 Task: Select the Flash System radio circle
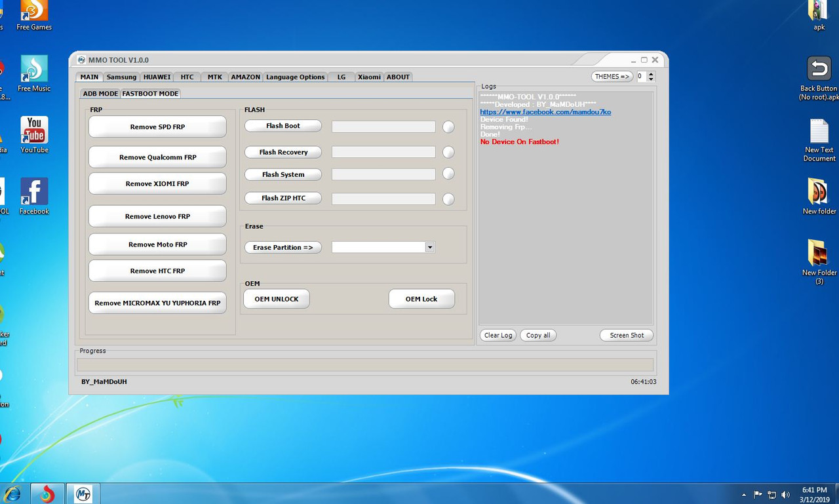(448, 174)
